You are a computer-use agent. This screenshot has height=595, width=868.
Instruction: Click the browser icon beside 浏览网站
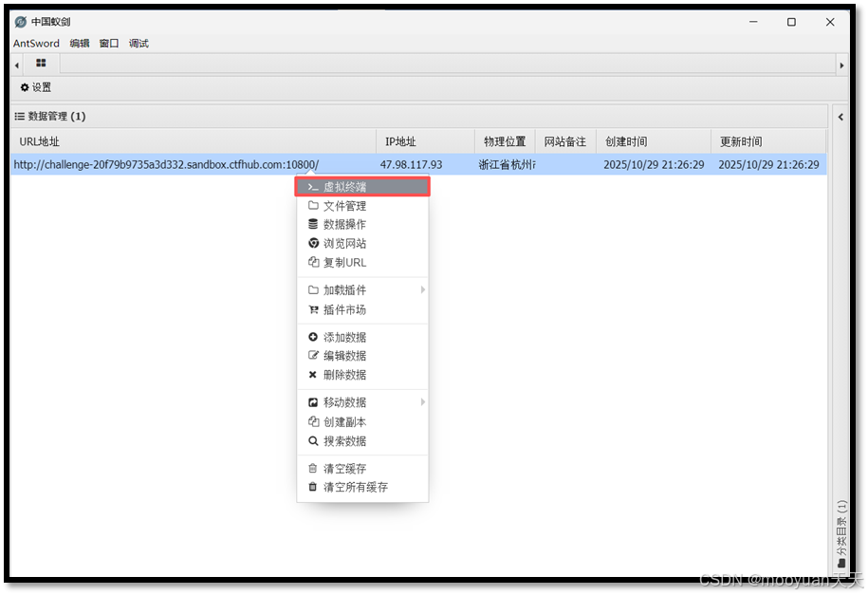point(313,243)
